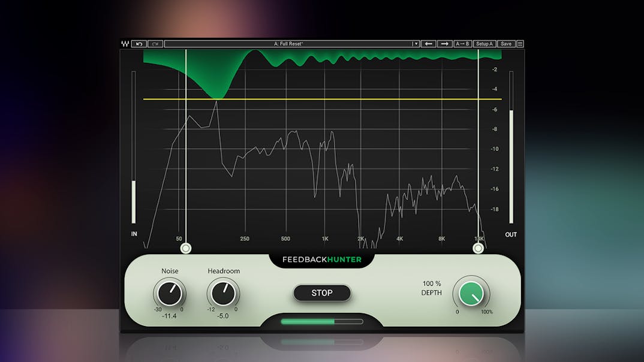Click the Waves logo icon
The width and height of the screenshot is (644, 362).
coord(125,44)
